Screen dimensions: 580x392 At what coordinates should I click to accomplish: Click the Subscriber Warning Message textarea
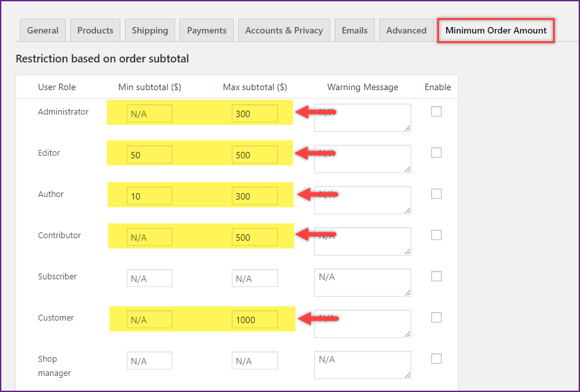tap(362, 283)
